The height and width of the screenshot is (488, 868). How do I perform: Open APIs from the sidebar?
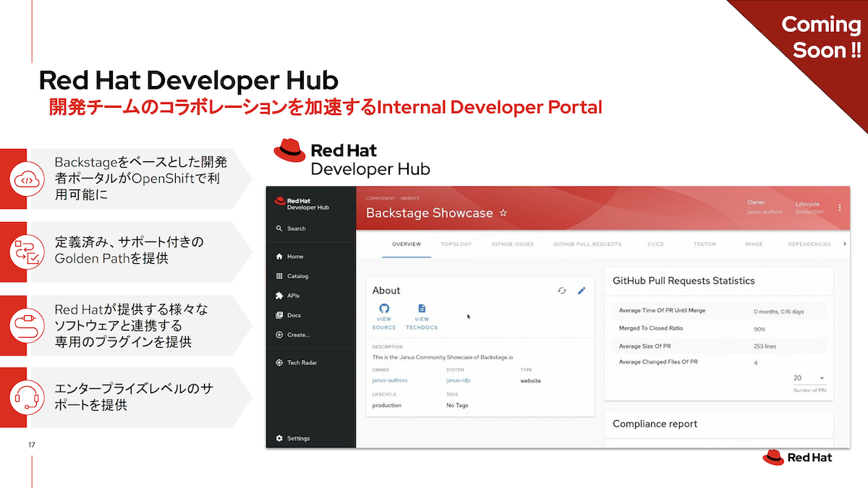pos(288,296)
